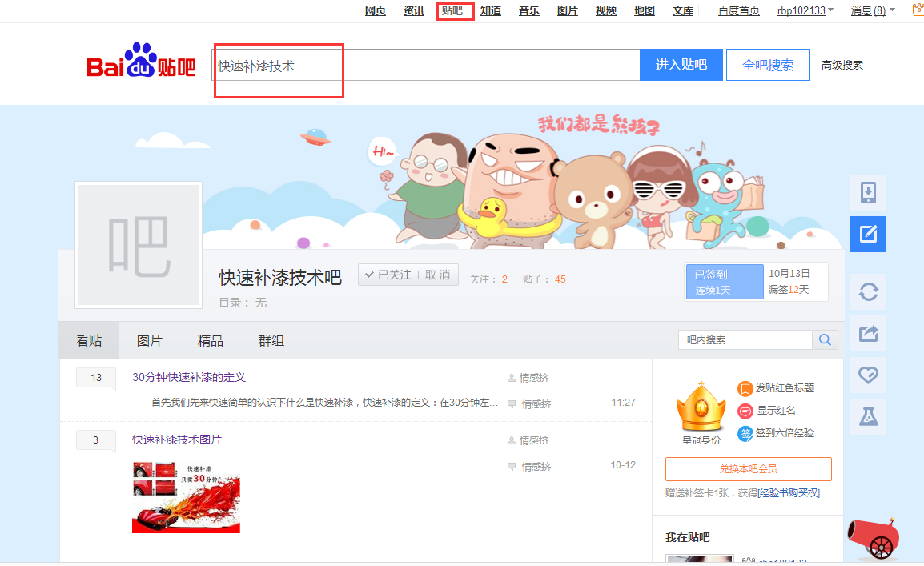Image resolution: width=924 pixels, height=566 pixels.
Task: Click 图片 in top navigation
Action: [568, 10]
